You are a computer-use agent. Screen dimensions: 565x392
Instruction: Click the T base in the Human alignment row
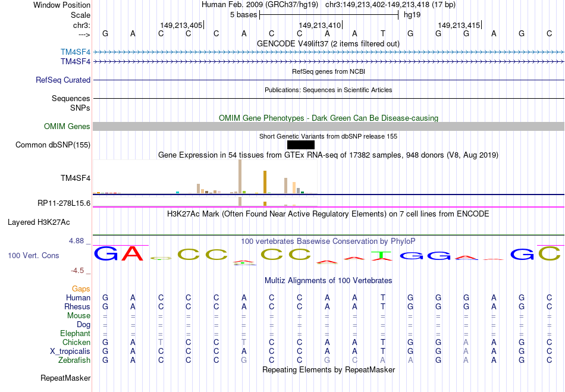[382, 297]
